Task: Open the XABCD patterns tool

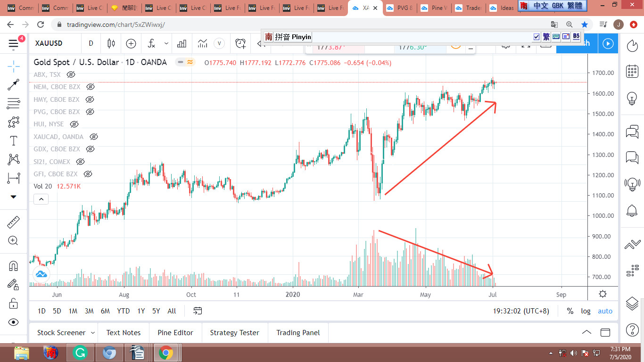Action: pos(13,159)
